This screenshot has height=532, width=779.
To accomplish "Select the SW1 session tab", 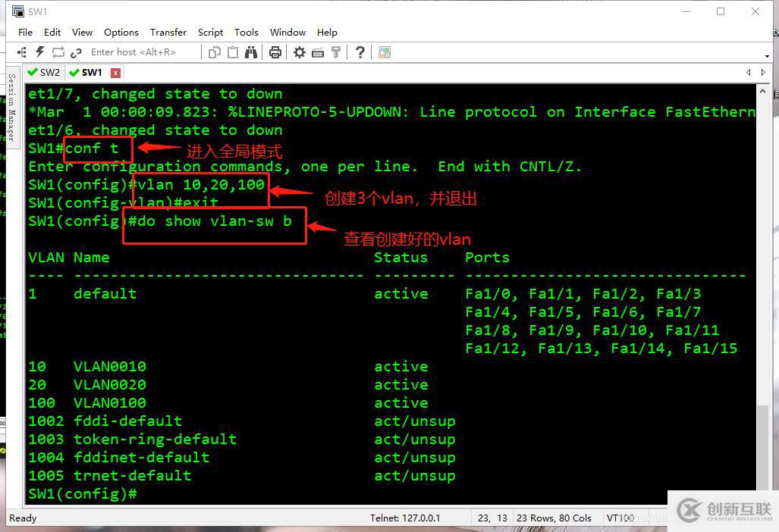I will 87,73.
